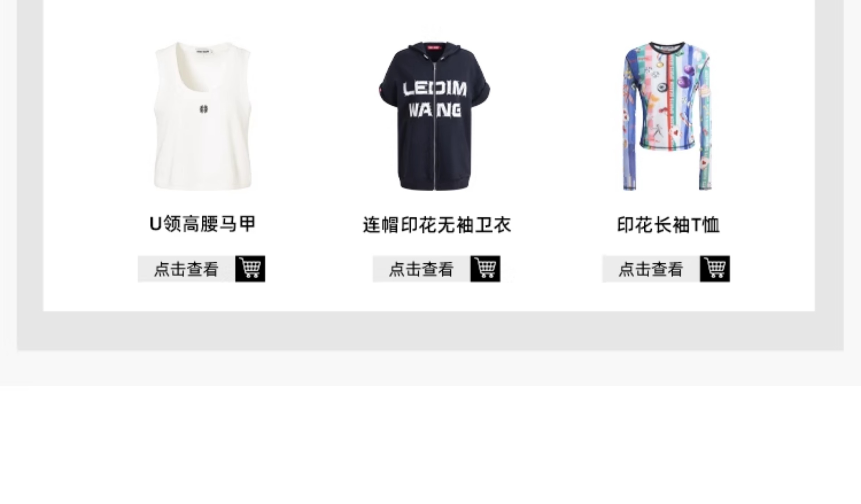The width and height of the screenshot is (861, 504).
Task: Select the 印花长袖T恤 product title
Action: 668,225
